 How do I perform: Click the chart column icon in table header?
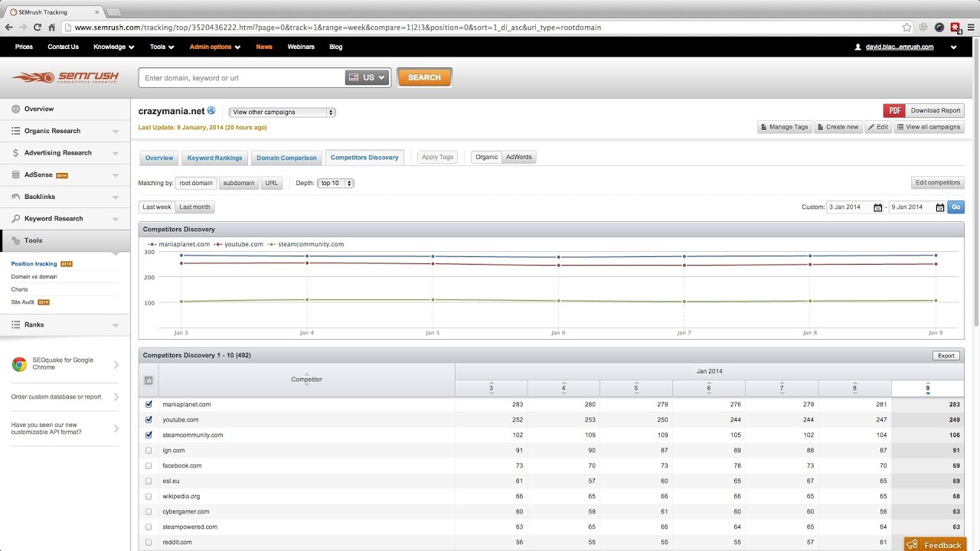point(149,380)
